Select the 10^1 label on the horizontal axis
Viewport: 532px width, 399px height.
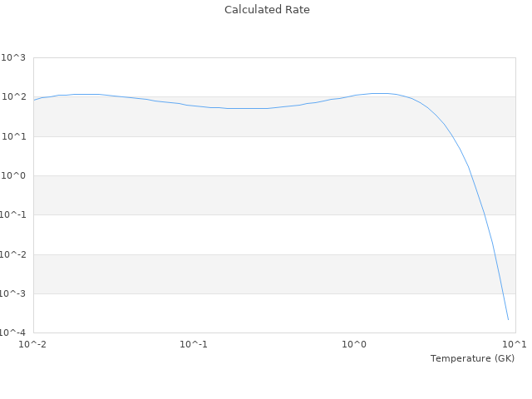click(x=515, y=344)
